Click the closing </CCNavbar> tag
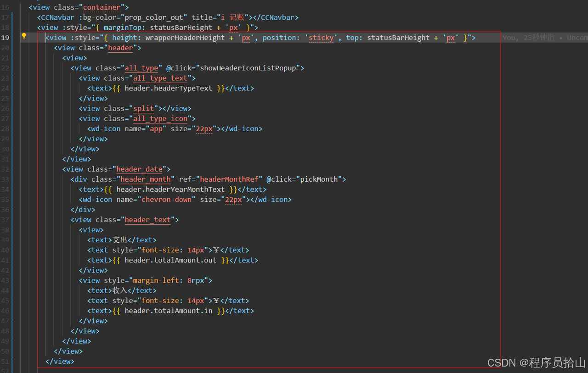588x373 pixels. pos(276,17)
